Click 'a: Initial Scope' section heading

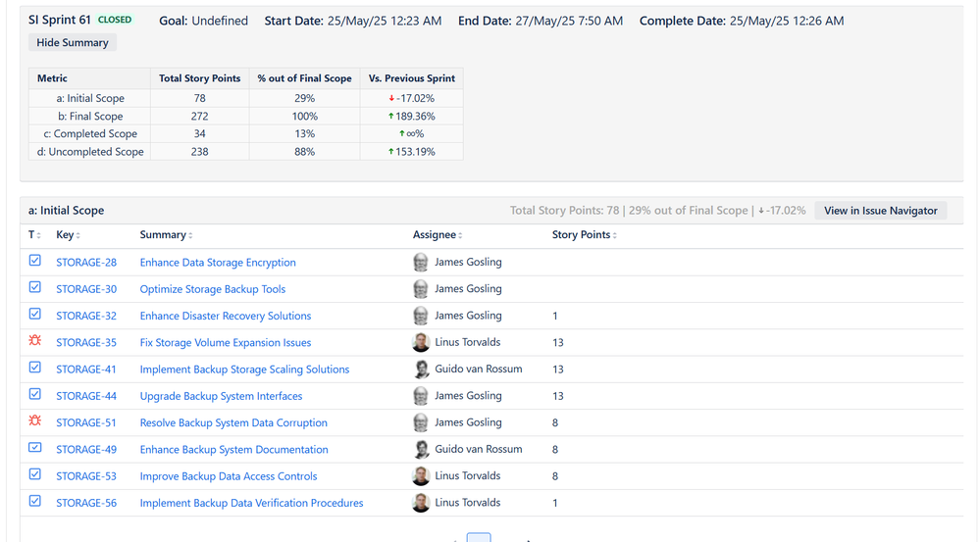pyautogui.click(x=67, y=211)
